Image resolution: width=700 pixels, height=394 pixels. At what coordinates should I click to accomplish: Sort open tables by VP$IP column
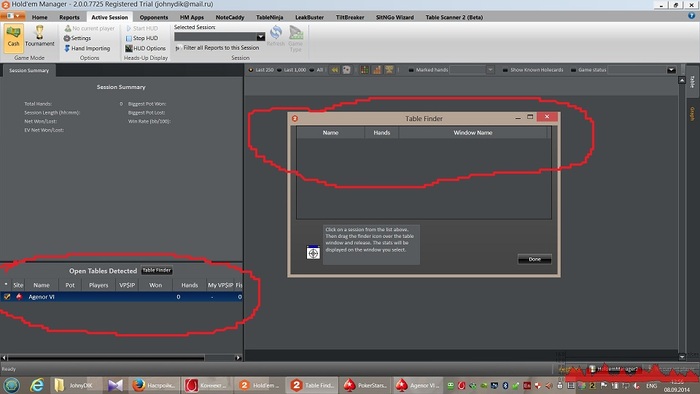click(x=127, y=285)
